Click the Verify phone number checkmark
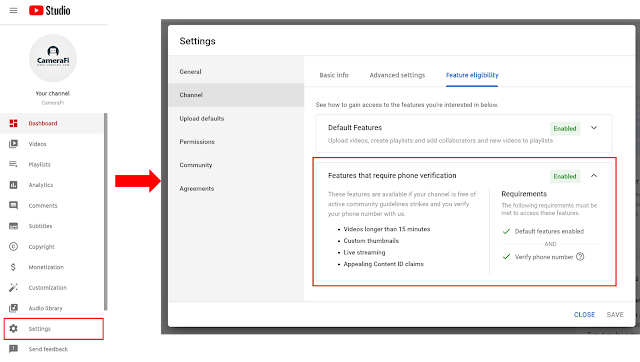 (x=506, y=257)
